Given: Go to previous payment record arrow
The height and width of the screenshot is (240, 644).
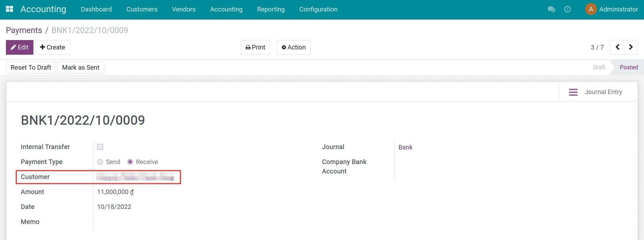Looking at the screenshot, I should click(x=617, y=47).
